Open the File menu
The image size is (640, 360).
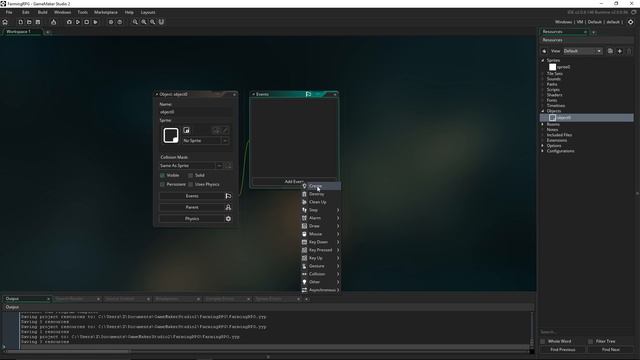[9, 12]
